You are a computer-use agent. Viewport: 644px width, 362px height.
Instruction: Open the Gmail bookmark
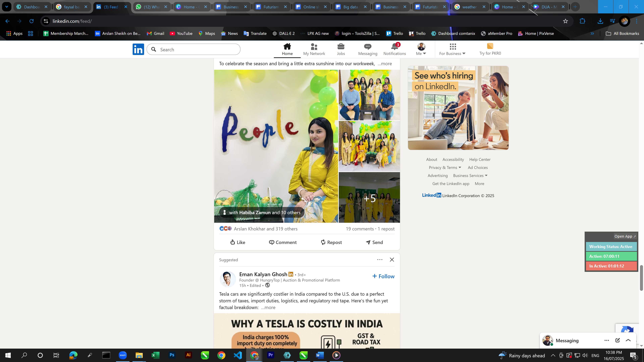155,34
